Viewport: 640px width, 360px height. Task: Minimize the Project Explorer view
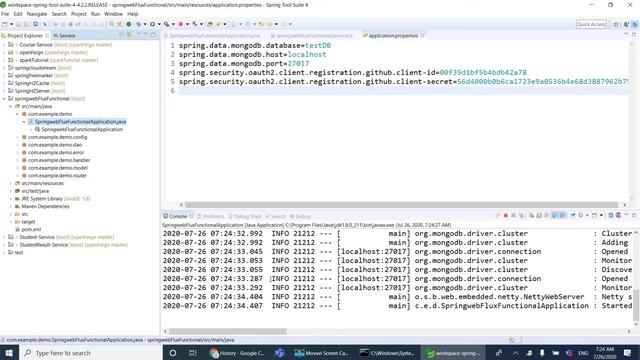pyautogui.click(x=146, y=35)
